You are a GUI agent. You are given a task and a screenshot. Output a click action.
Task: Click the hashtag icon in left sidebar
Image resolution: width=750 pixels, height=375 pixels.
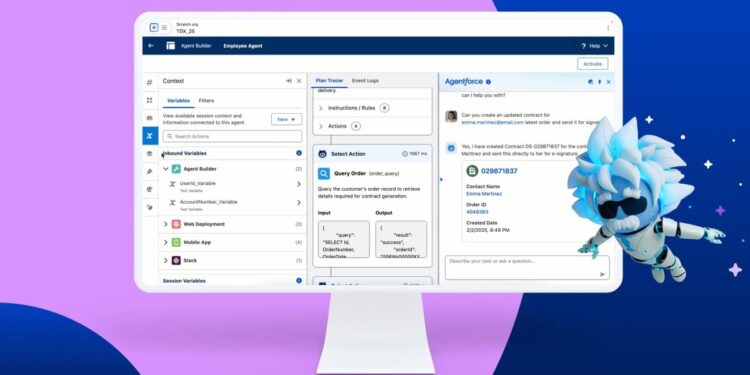pos(150,82)
